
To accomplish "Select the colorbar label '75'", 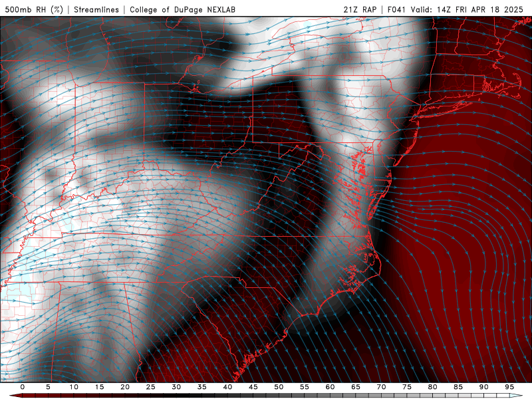I will (x=407, y=387).
